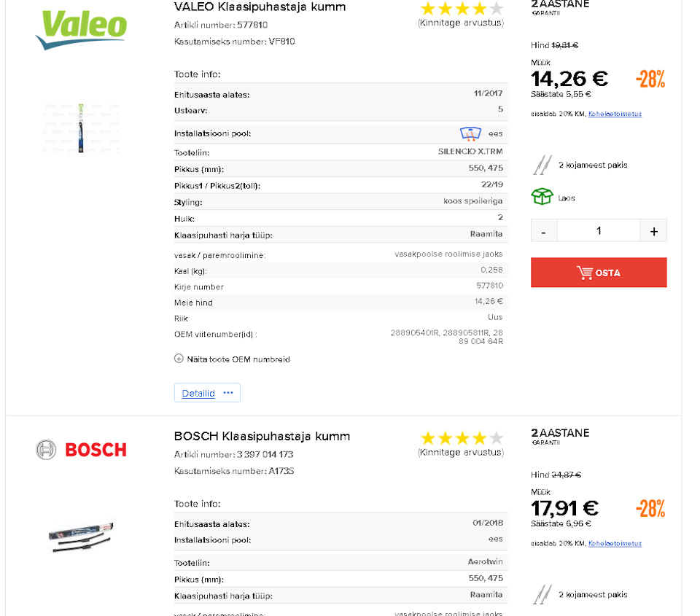Image resolution: width=700 pixels, height=616 pixels.
Task: Rate the Valeo wiper with the star rating
Action: [x=462, y=9]
